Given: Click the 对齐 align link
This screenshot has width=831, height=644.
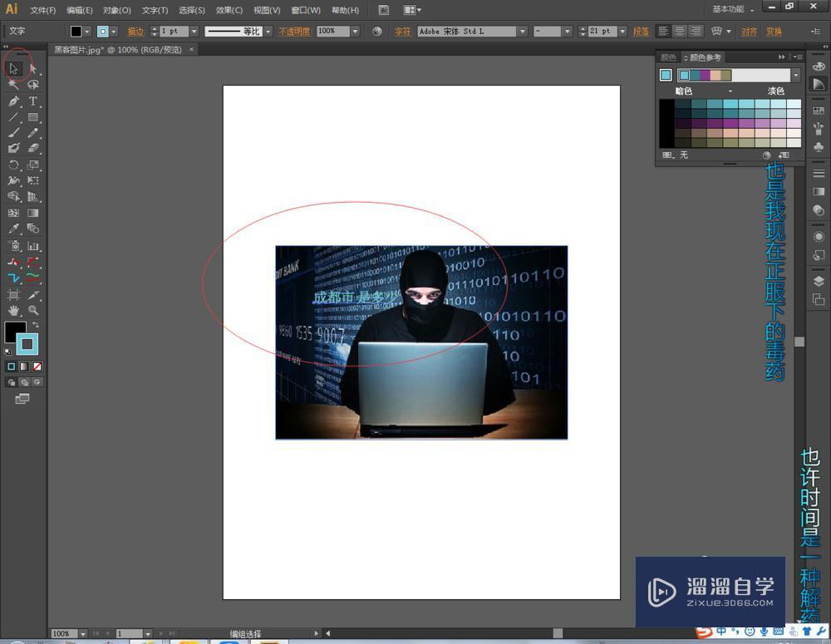Looking at the screenshot, I should click(x=749, y=32).
